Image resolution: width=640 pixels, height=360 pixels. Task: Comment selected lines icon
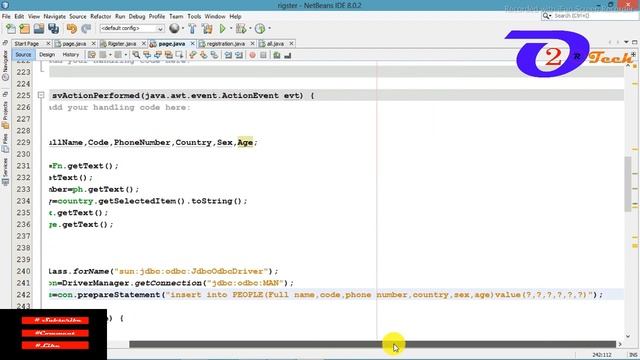tap(277, 55)
